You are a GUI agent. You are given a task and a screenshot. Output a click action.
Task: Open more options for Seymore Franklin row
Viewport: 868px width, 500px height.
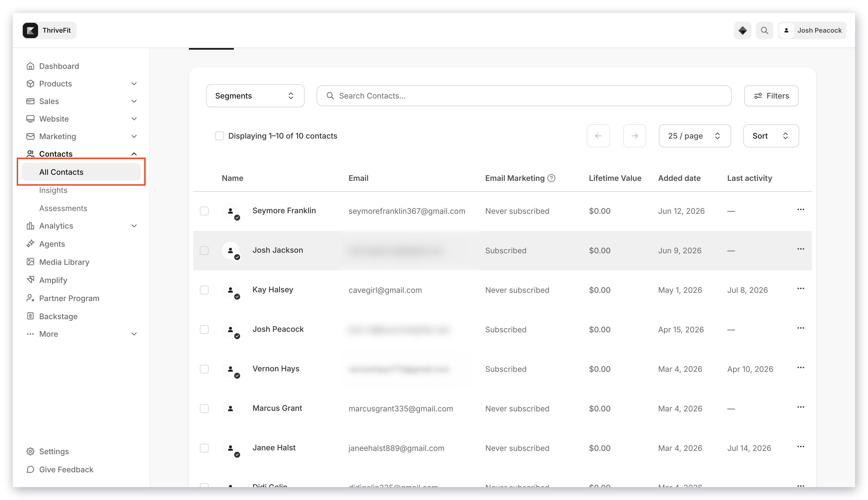(x=800, y=209)
